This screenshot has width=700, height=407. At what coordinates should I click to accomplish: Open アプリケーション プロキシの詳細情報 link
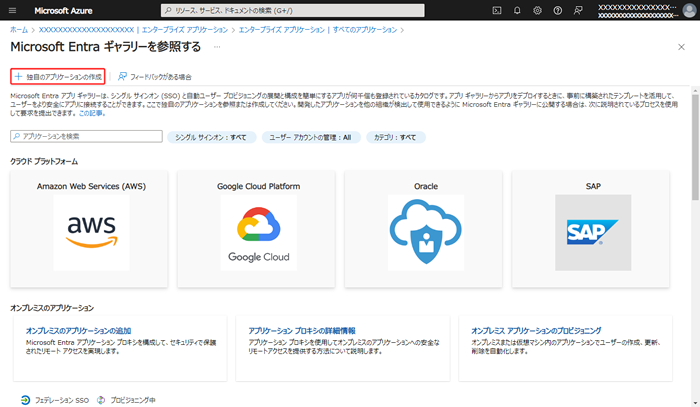(302, 331)
